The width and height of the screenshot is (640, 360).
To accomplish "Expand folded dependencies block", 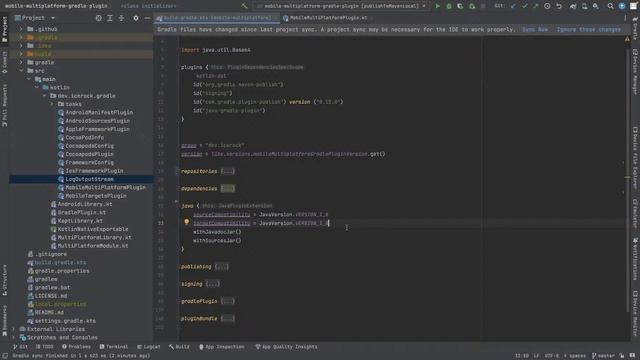I will click(228, 189).
